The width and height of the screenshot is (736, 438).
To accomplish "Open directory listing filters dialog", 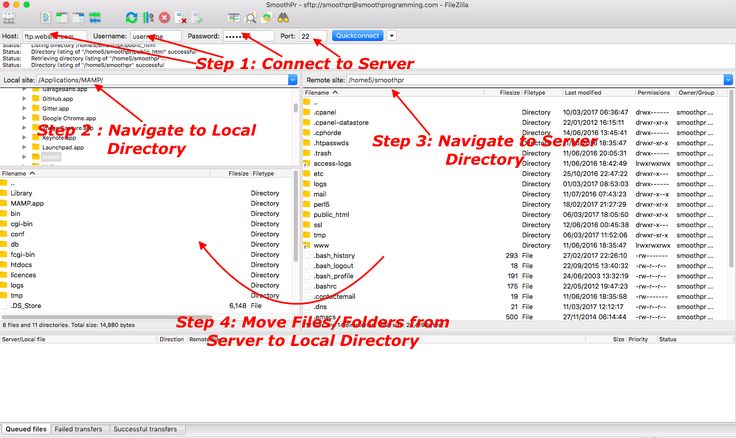I will point(234,18).
